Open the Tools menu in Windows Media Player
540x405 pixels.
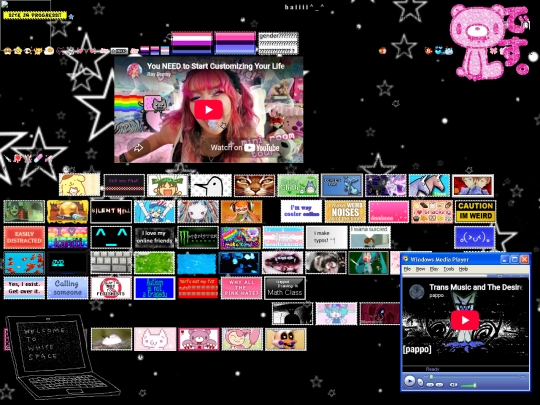[448, 269]
